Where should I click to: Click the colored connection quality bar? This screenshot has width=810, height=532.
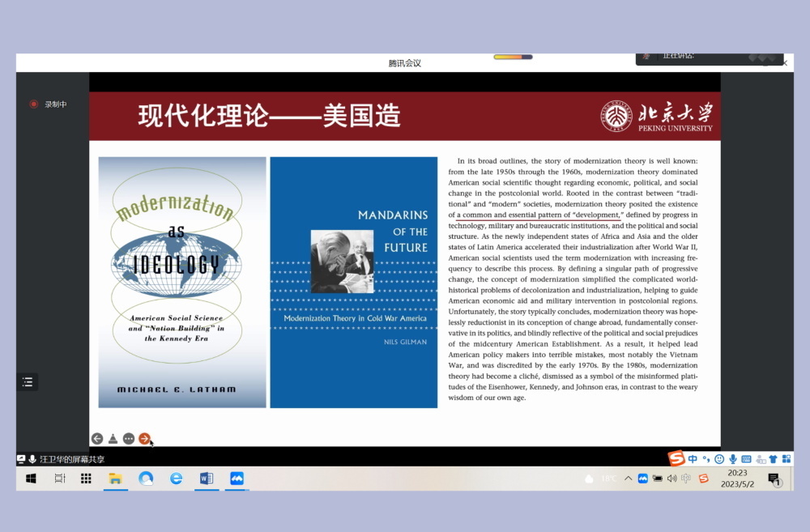pyautogui.click(x=512, y=57)
